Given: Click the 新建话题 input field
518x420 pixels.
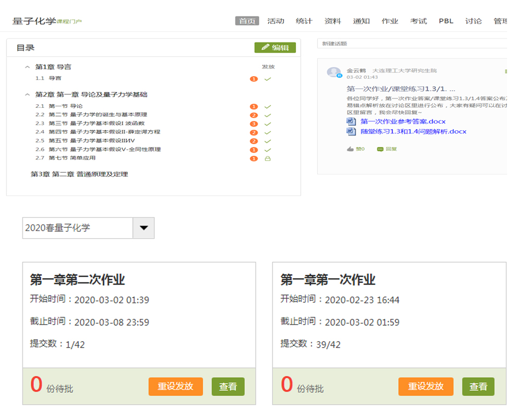Looking at the screenshot, I should (x=412, y=44).
